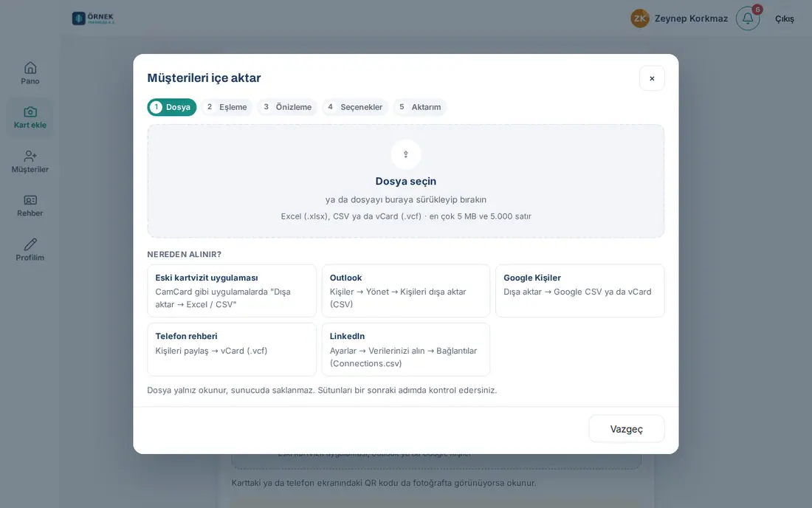The image size is (812, 508).
Task: Select the Önizleme step tab
Action: pyautogui.click(x=287, y=107)
